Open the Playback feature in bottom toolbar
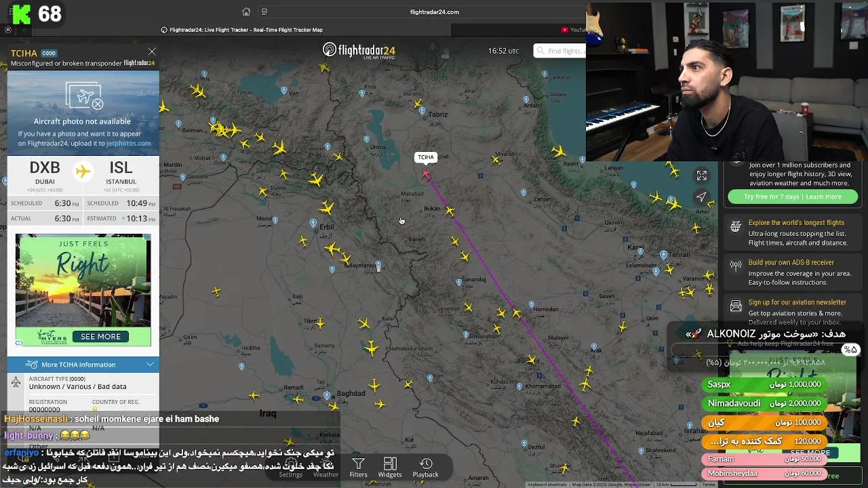 [x=426, y=468]
